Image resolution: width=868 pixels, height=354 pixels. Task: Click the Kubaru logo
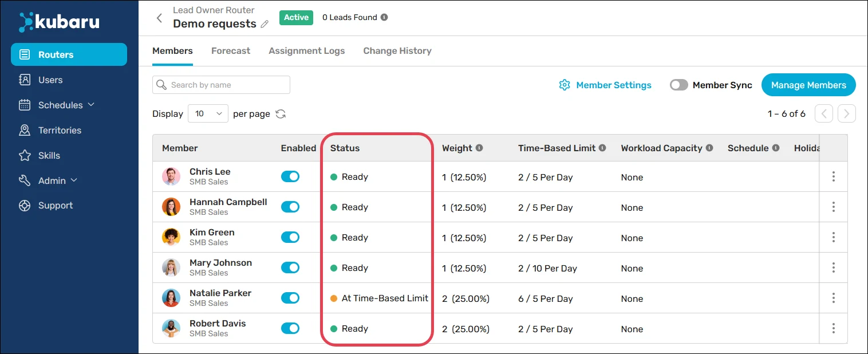click(x=60, y=22)
